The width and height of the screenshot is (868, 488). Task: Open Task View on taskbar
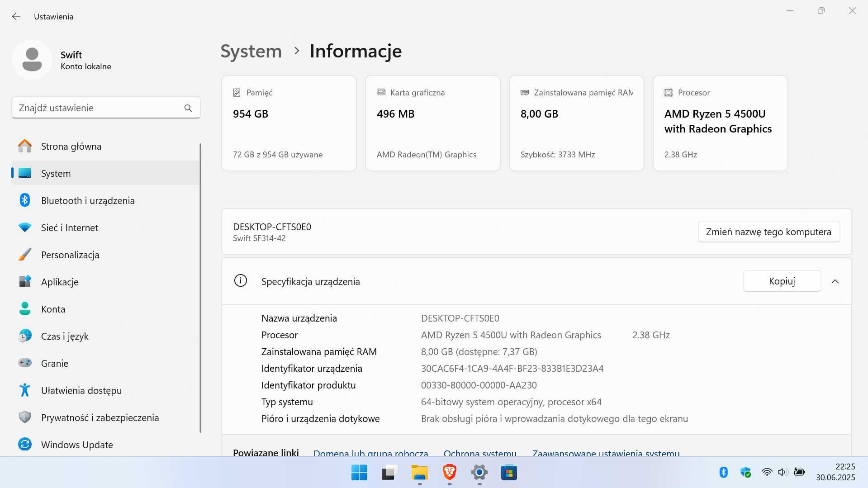tap(389, 473)
